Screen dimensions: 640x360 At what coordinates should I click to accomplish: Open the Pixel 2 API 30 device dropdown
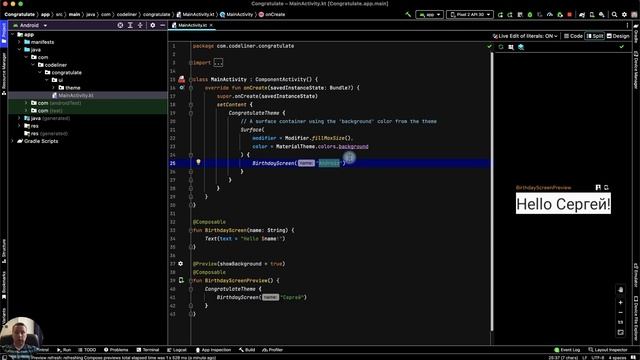(469, 14)
